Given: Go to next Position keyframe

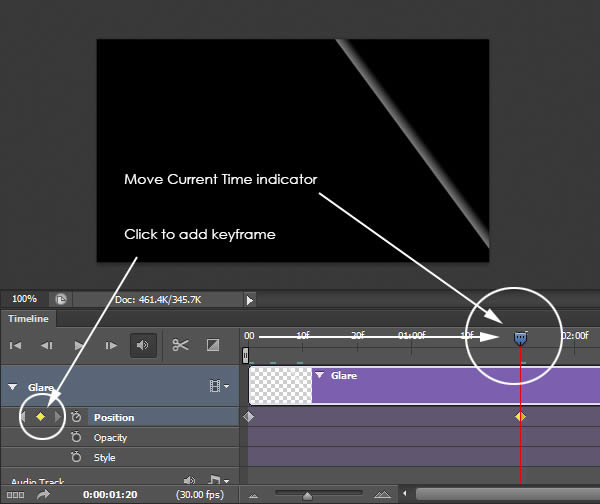Looking at the screenshot, I should pos(58,416).
